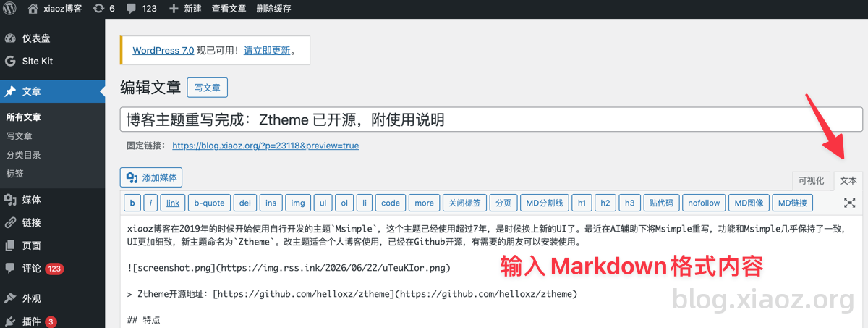Viewport: 868px width, 328px height.
Task: Open 分类目录 submenu item
Action: [23, 155]
